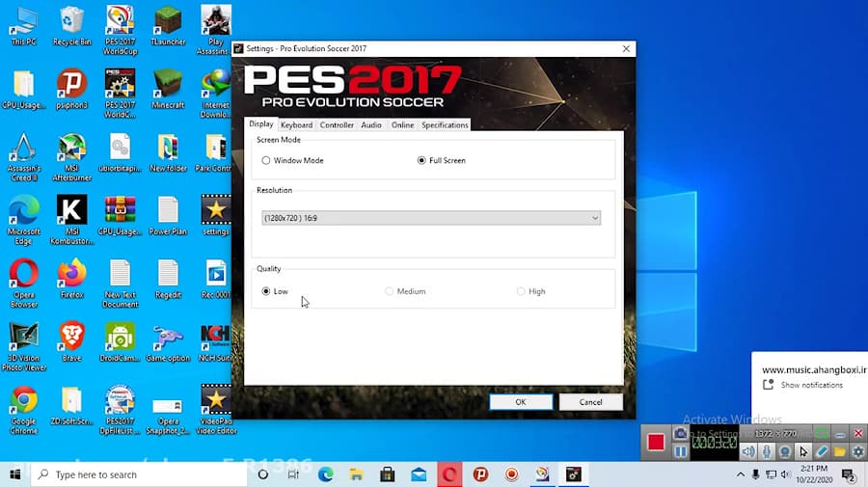Open Action Center notifications icon
The image size is (868, 487).
pyautogui.click(x=848, y=474)
